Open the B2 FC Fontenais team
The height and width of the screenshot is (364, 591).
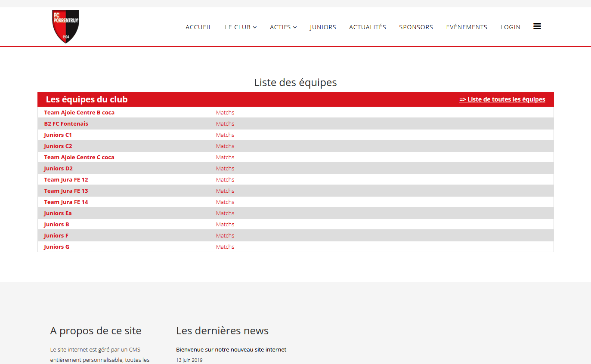pos(66,123)
